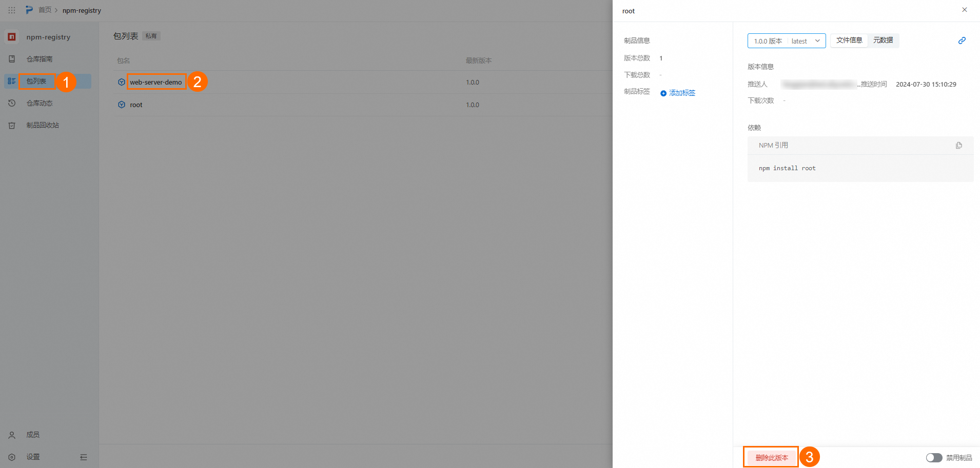Switch to the 文件信息 tab

pos(849,40)
